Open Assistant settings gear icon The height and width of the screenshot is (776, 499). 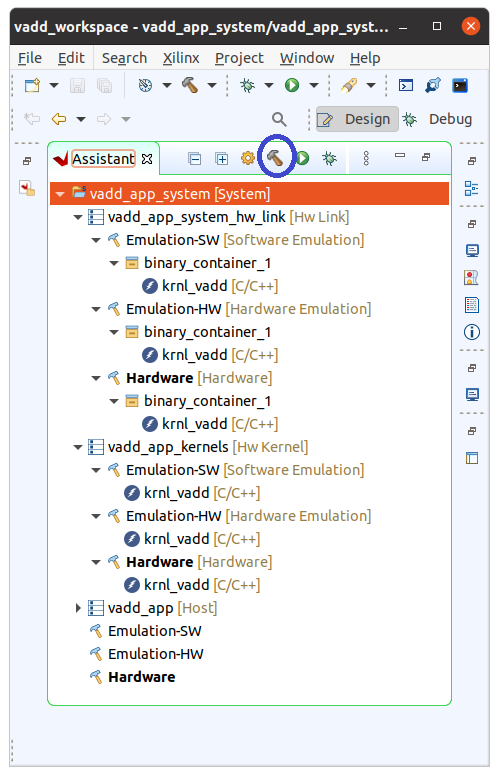coord(248,158)
